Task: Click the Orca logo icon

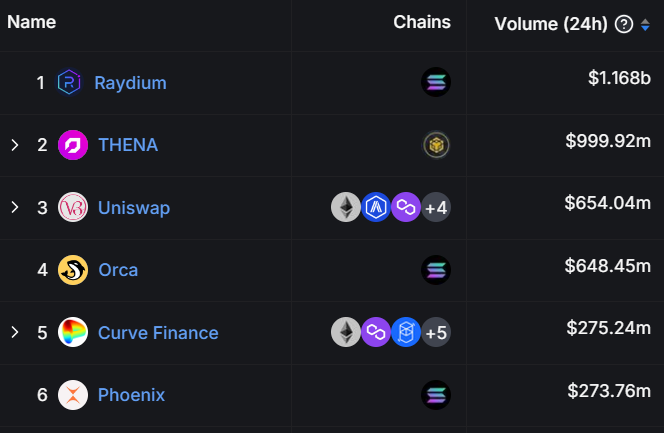Action: (x=73, y=270)
